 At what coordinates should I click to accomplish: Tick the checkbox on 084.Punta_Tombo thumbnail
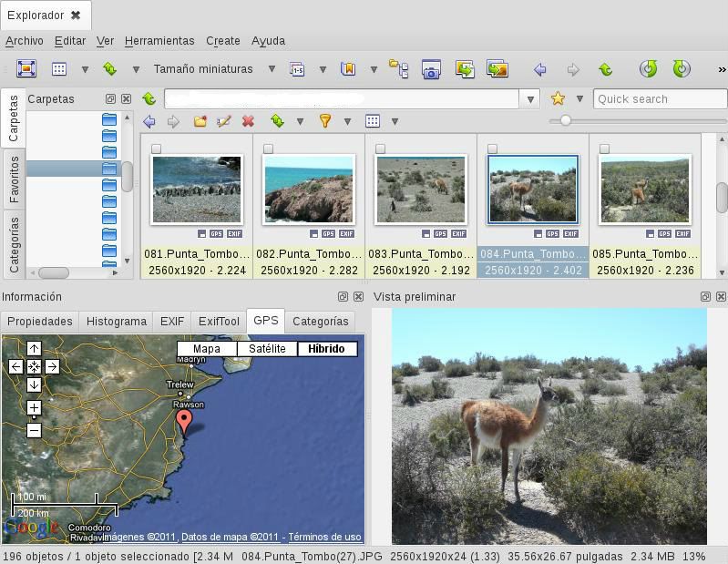point(493,149)
